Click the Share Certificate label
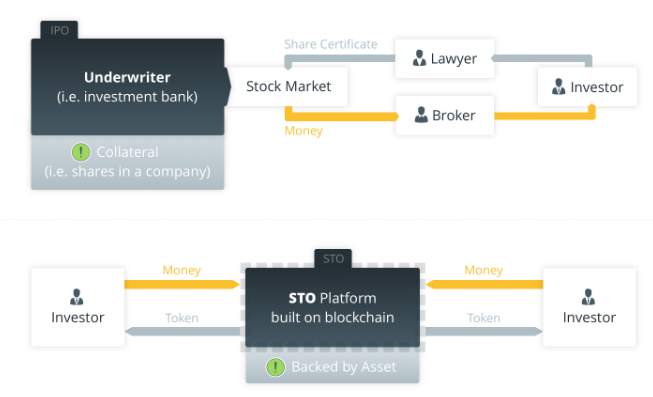 click(331, 44)
